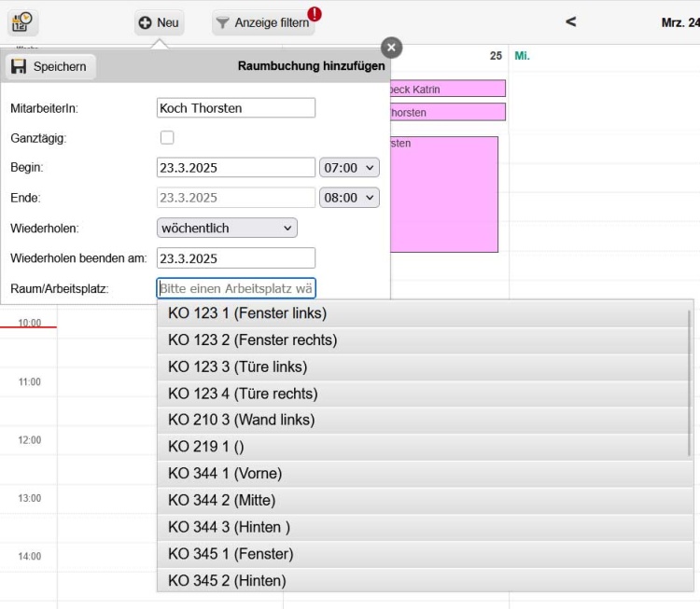This screenshot has width=700, height=609.
Task: Open the Ende time 08:00 dropdown
Action: 349,198
